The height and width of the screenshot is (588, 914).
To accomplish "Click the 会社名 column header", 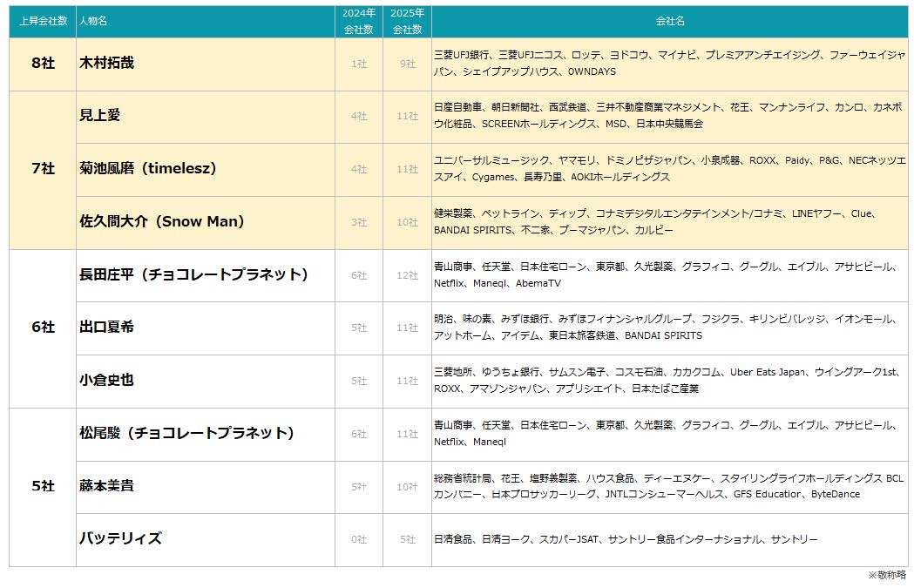I will [669, 21].
